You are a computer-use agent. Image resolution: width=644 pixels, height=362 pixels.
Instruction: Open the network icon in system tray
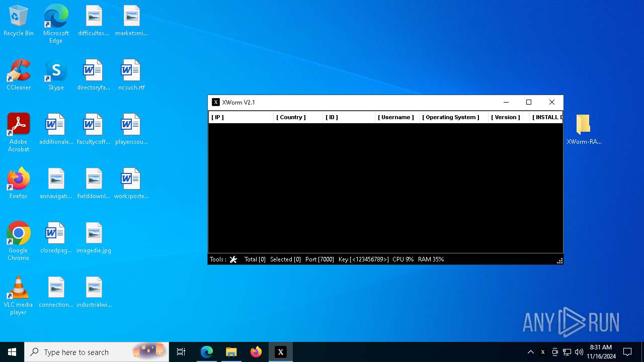567,352
